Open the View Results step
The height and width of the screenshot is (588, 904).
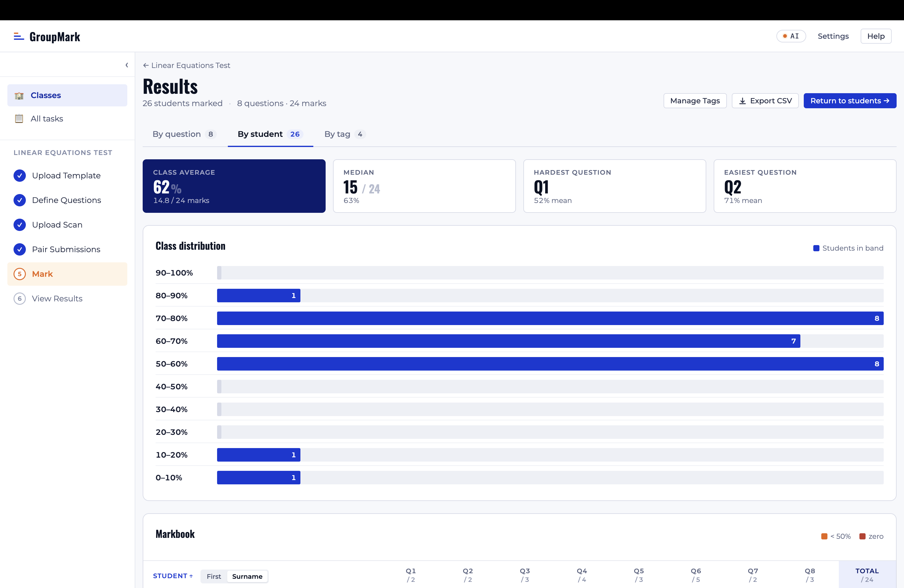point(57,299)
